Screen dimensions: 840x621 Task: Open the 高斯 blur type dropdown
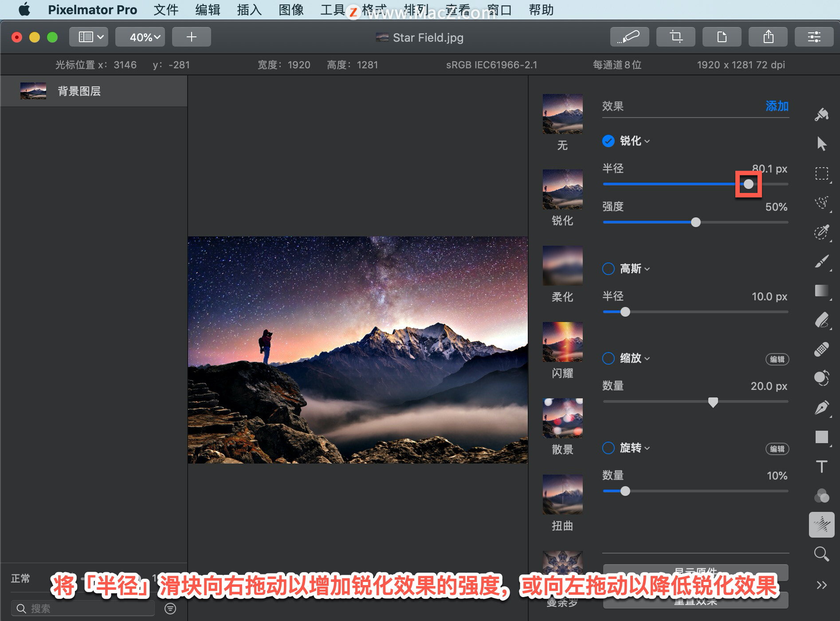[x=635, y=269]
